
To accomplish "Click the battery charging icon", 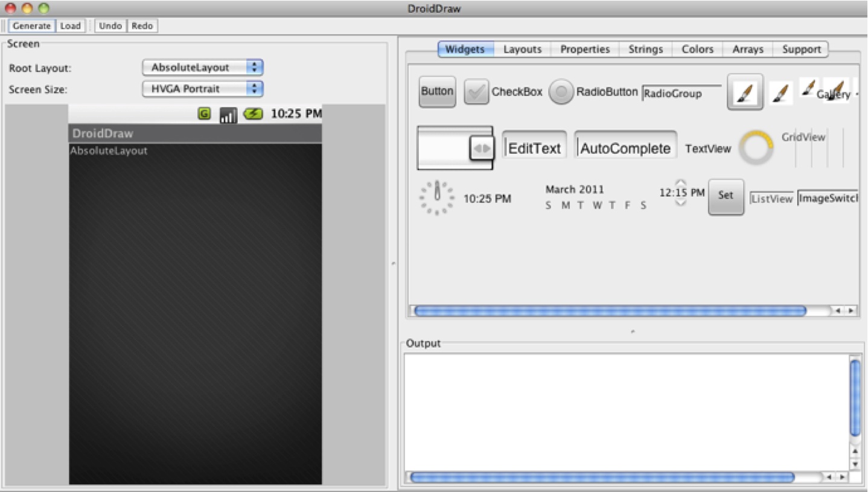I will click(253, 113).
